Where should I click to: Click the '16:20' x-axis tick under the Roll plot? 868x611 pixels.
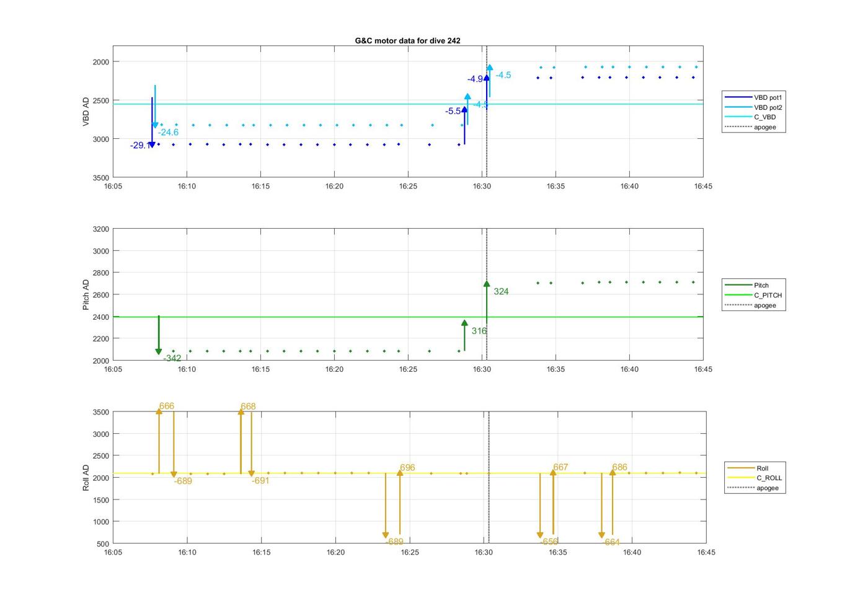click(x=335, y=552)
